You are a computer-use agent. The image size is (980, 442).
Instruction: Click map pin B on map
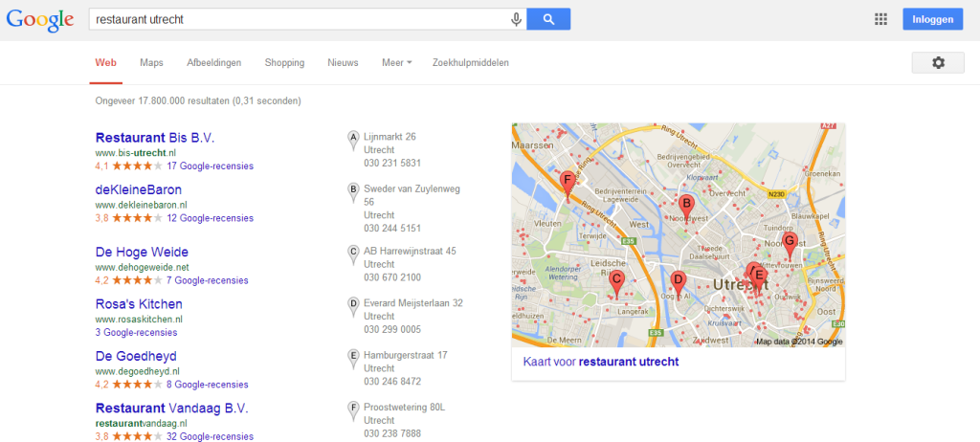click(x=685, y=204)
